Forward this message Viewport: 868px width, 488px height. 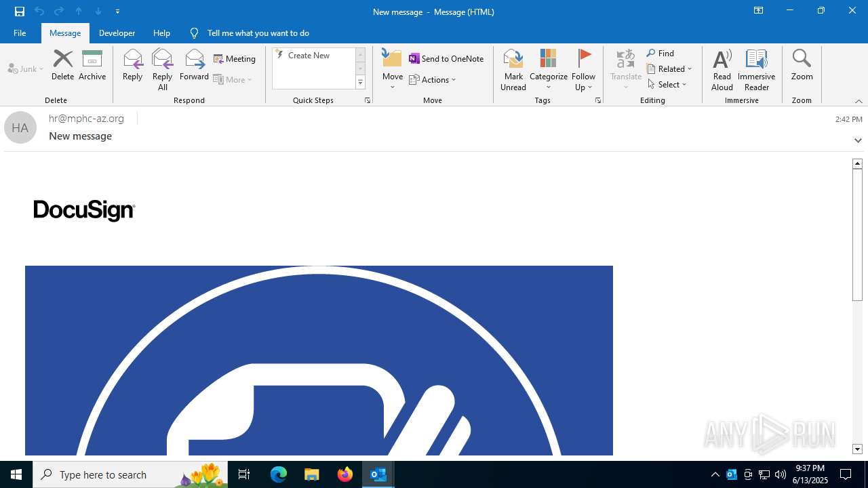click(x=194, y=65)
